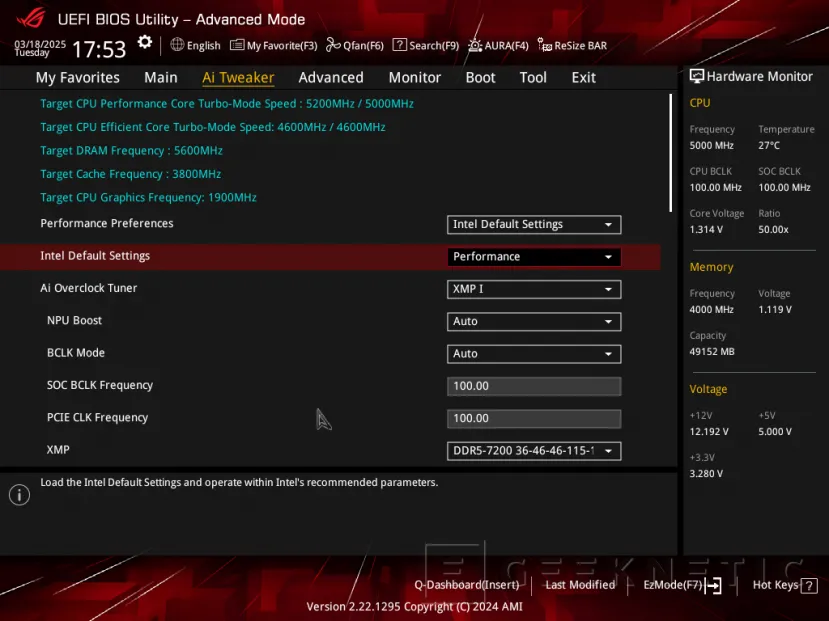Open the My Favorites tab
This screenshot has width=829, height=621.
[78, 78]
